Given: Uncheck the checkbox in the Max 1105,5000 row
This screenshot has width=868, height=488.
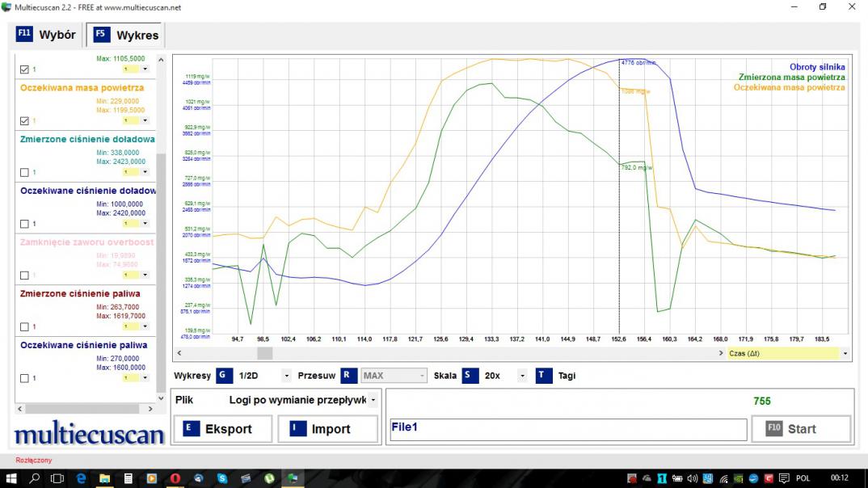Looking at the screenshot, I should pyautogui.click(x=24, y=69).
